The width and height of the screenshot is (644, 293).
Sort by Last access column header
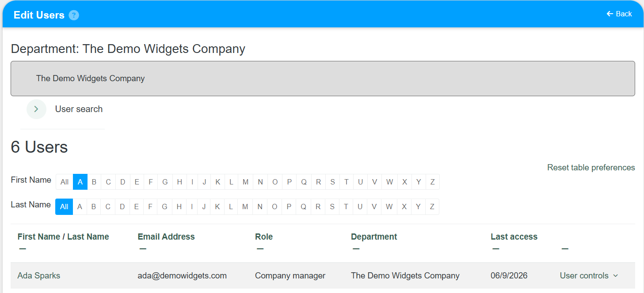coord(514,237)
